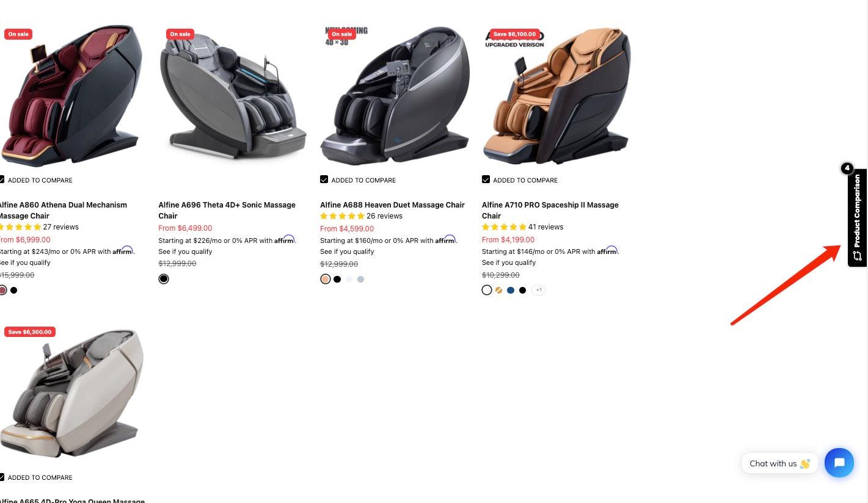The image size is (868, 503).
Task: Uncheck Added to Compare for A860 Athena
Action: point(2,179)
